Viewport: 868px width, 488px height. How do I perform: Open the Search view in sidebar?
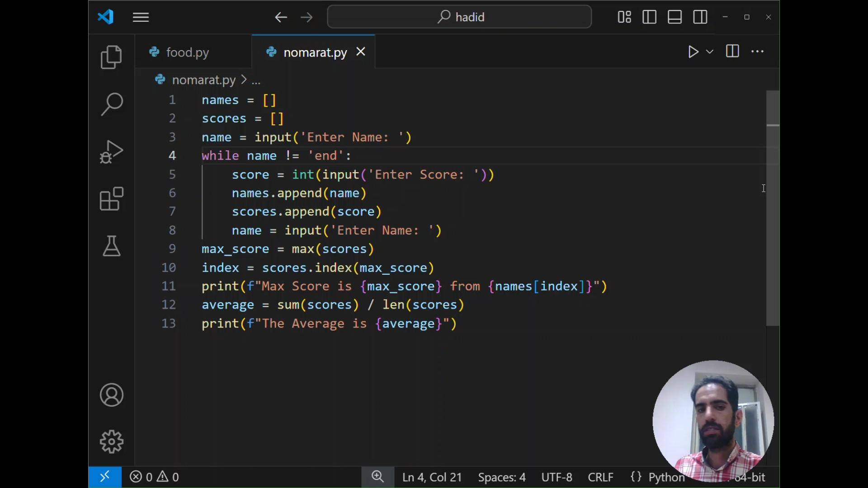tap(111, 104)
